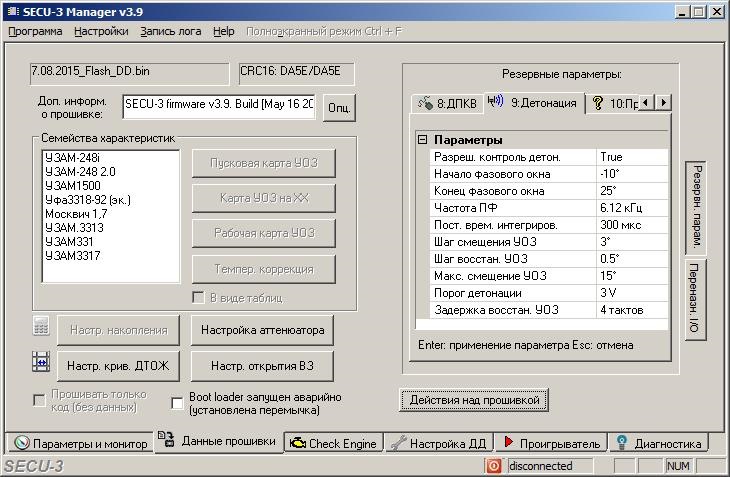Viewport: 730px width, 477px height.
Task: Click the 15° value of Макс. смещение УОЗ
Action: click(x=632, y=276)
